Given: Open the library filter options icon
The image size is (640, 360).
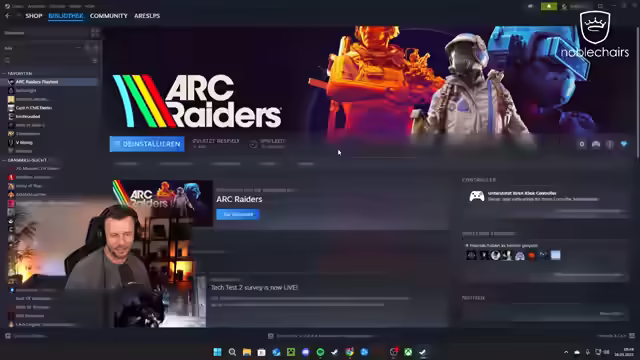Looking at the screenshot, I should pyautogui.click(x=95, y=60).
